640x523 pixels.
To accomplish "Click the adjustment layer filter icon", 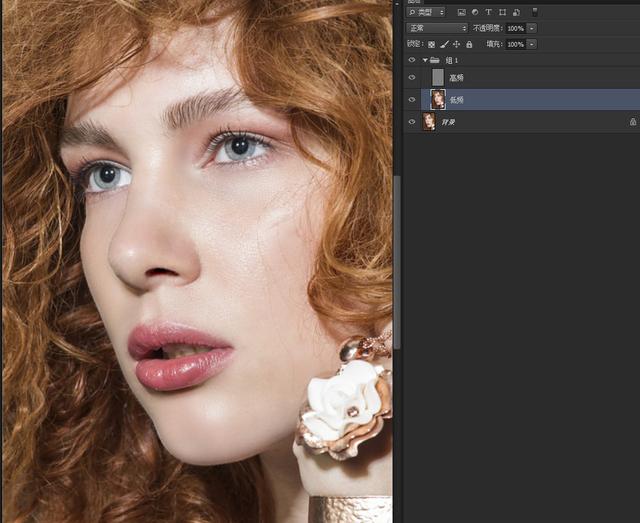I will pos(475,12).
